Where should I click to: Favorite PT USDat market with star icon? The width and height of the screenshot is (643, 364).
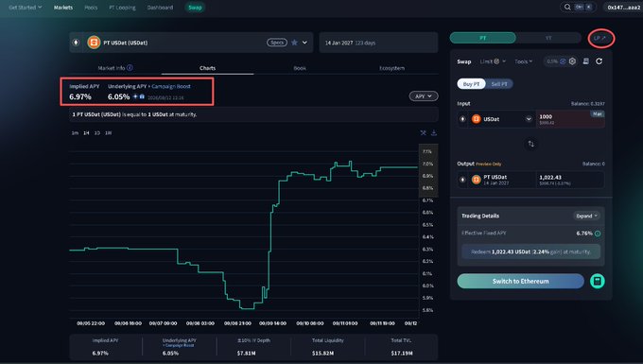pos(294,43)
